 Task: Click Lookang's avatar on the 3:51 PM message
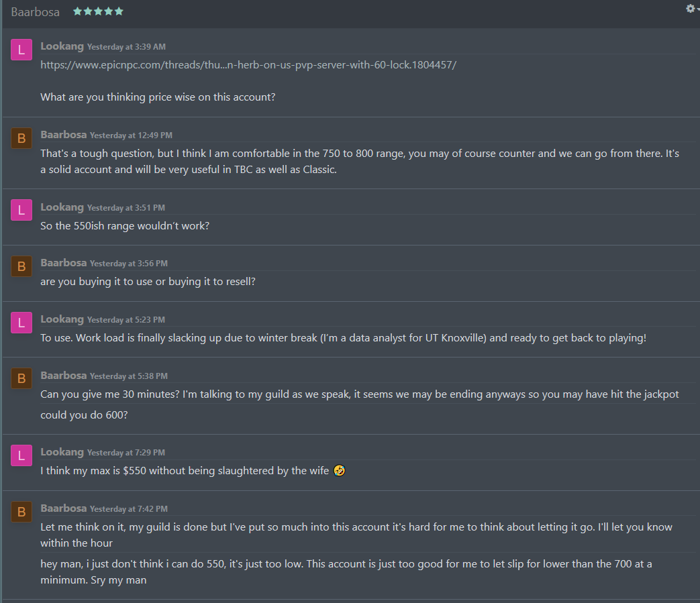[21, 210]
